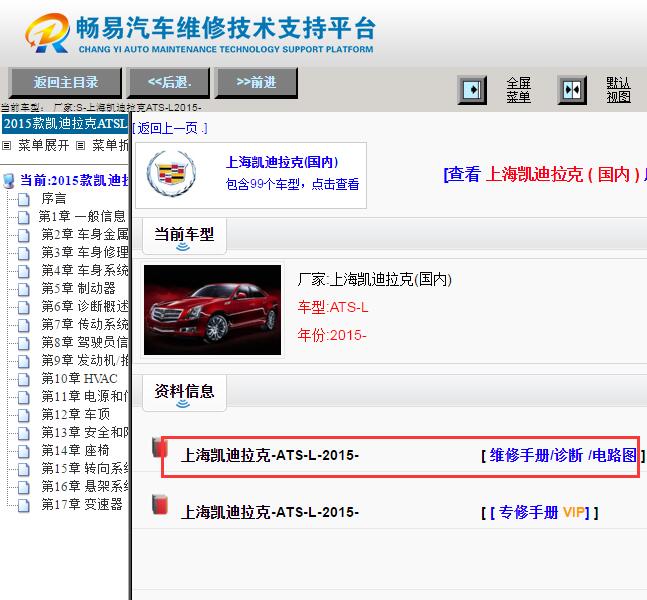
Task: Select the 默认视图 text link
Action: pyautogui.click(x=618, y=90)
